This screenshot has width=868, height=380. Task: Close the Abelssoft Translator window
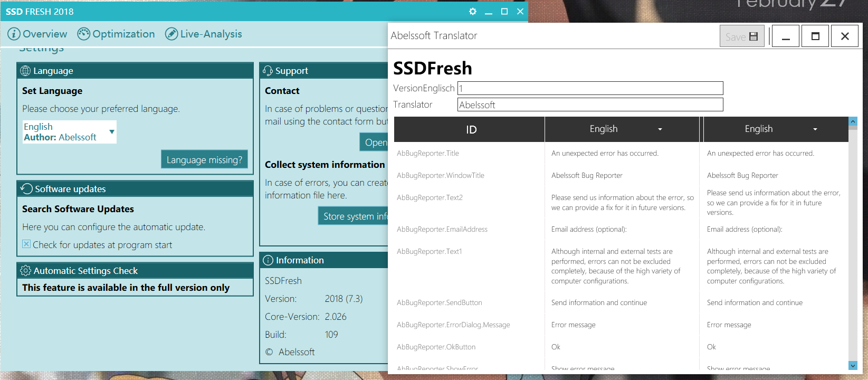[845, 36]
